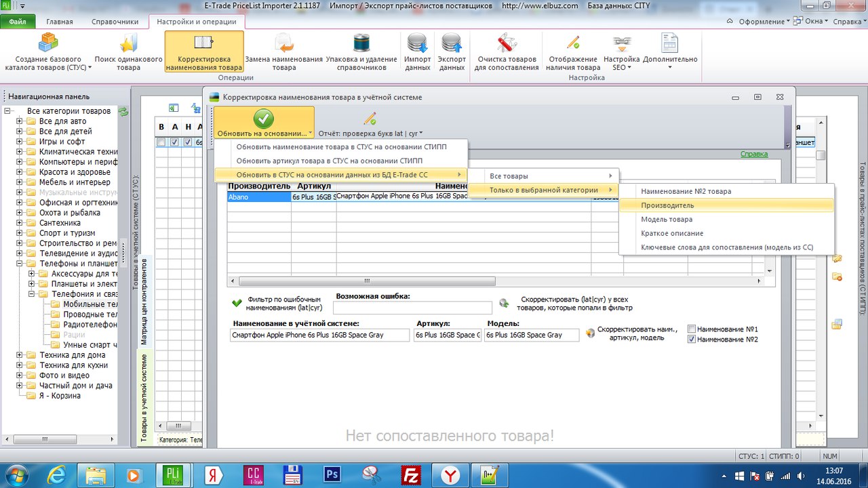Uncheck the Наименование №2 checkbox
Viewport: 868px width, 488px height.
pos(692,339)
